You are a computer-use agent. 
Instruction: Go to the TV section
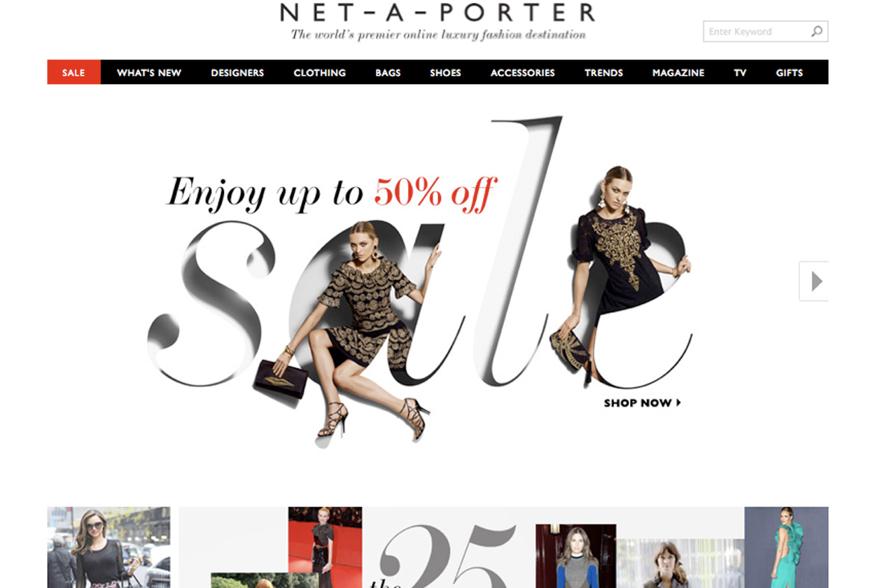click(x=740, y=72)
